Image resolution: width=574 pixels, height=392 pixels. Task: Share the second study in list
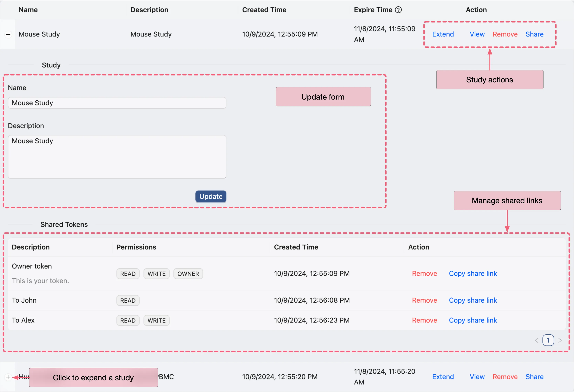(534, 377)
